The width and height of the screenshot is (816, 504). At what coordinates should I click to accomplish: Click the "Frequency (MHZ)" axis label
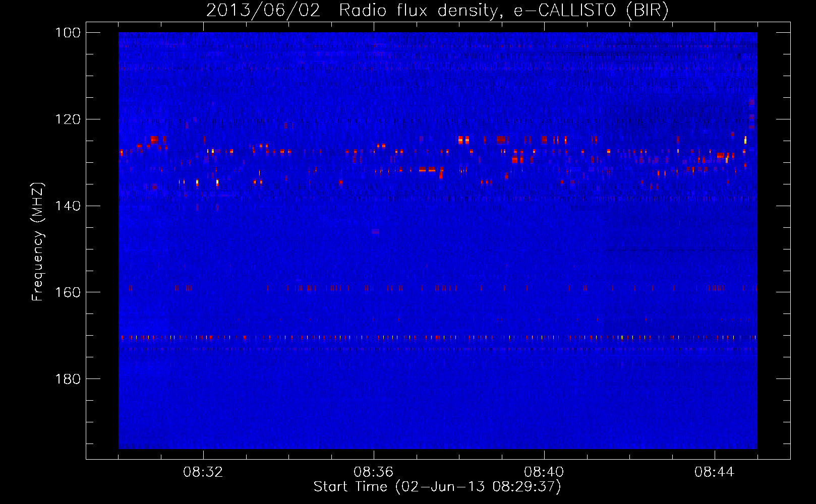coord(38,241)
